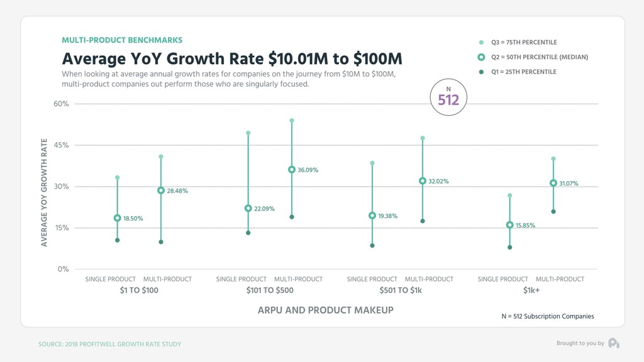This screenshot has height=362, width=644.
Task: Select the 19.38% median marker
Action: click(x=372, y=216)
